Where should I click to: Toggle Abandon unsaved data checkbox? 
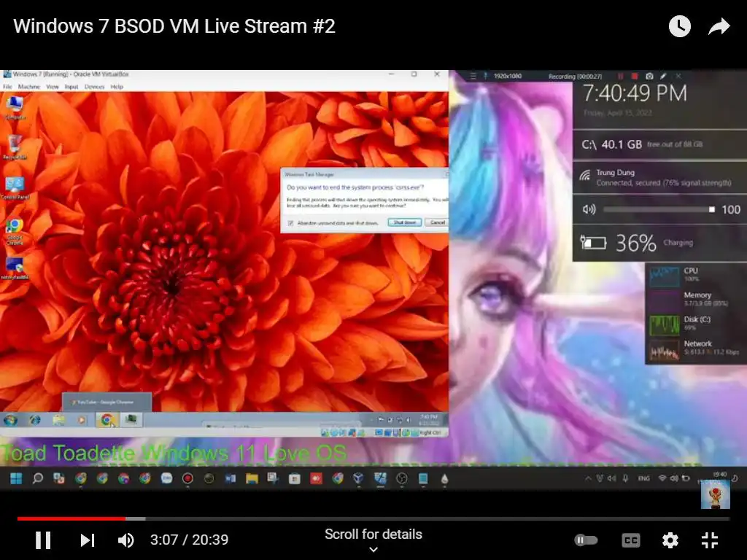290,223
